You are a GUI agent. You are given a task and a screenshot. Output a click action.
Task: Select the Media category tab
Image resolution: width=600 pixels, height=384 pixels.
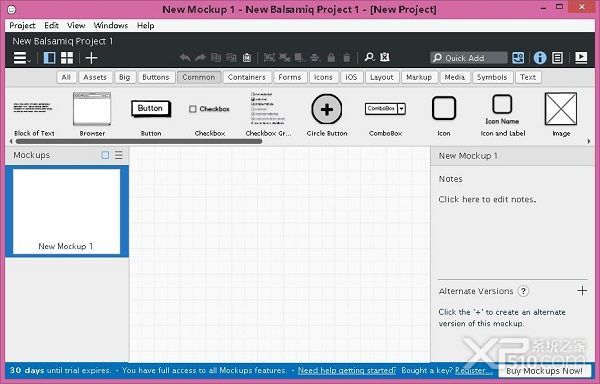click(x=455, y=77)
